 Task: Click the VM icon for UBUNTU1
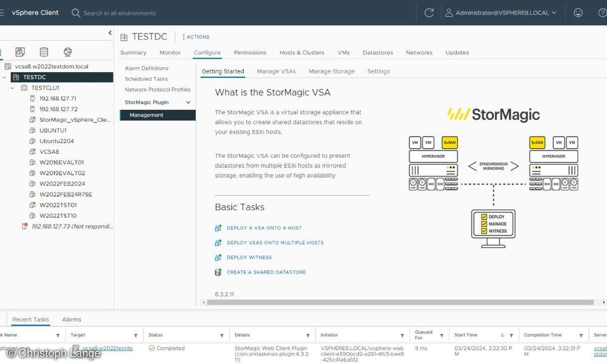[33, 130]
